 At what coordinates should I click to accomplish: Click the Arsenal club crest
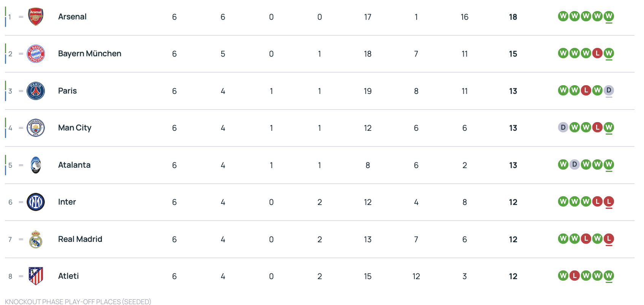36,17
